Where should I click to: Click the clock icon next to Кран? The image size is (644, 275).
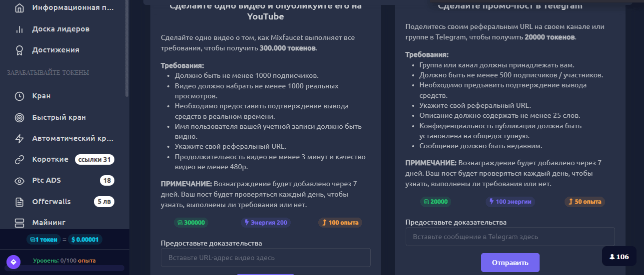(19, 96)
